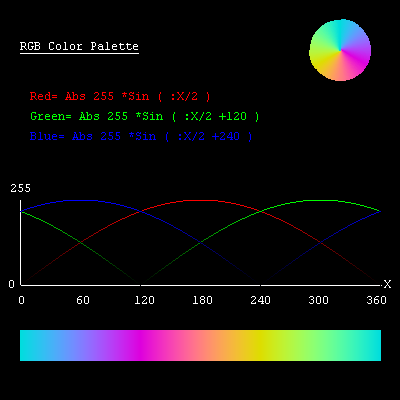Click the X axis letter label
Screen dimensions: 400x400
387,284
